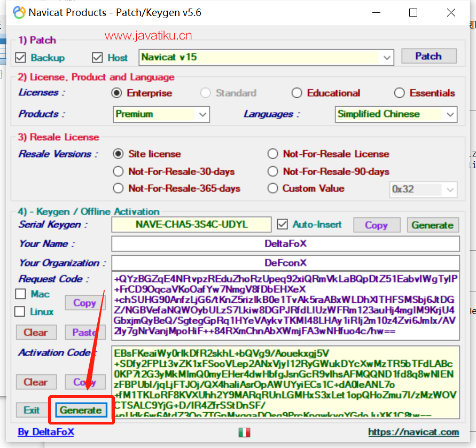Uncheck the Host checkbox
Viewport: 476px width, 448px height.
click(97, 58)
